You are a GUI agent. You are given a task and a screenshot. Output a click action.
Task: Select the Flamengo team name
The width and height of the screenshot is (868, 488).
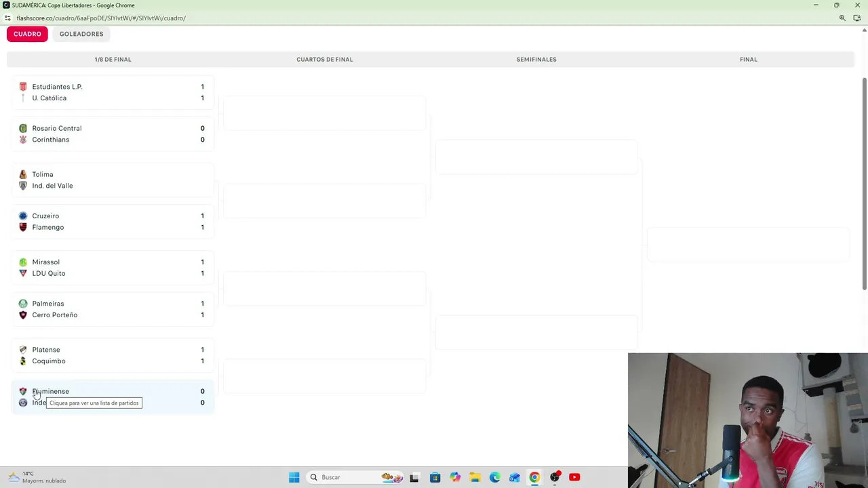(48, 227)
